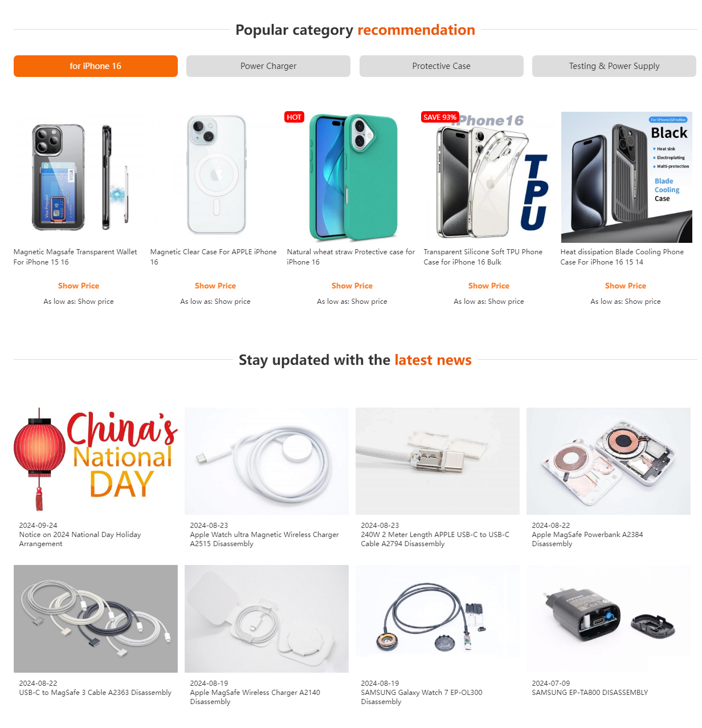Click Show Price under Natural wheat straw case
702x728 pixels.
coord(352,286)
